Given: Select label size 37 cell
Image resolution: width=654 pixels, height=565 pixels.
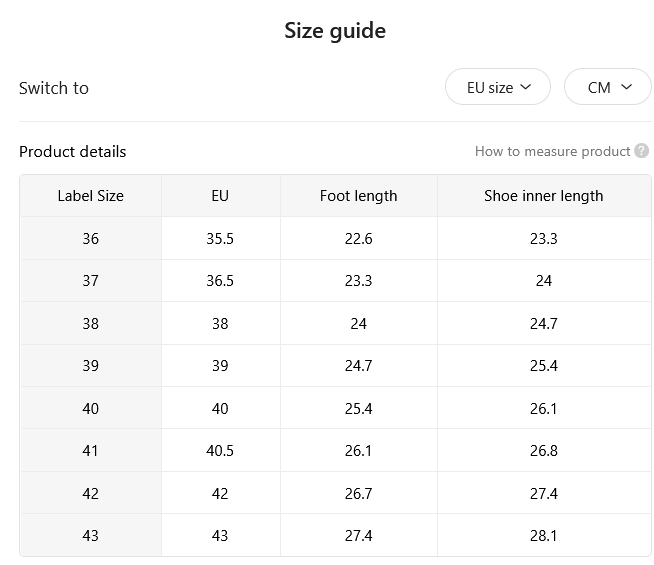Looking at the screenshot, I should tap(91, 281).
